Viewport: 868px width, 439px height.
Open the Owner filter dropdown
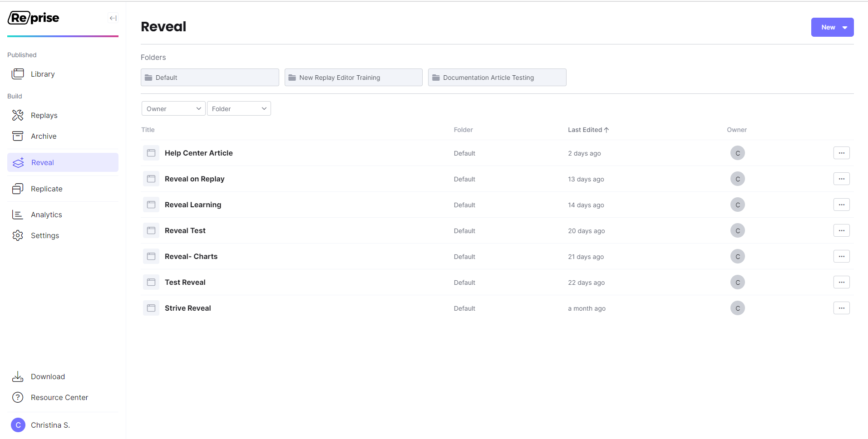(173, 108)
